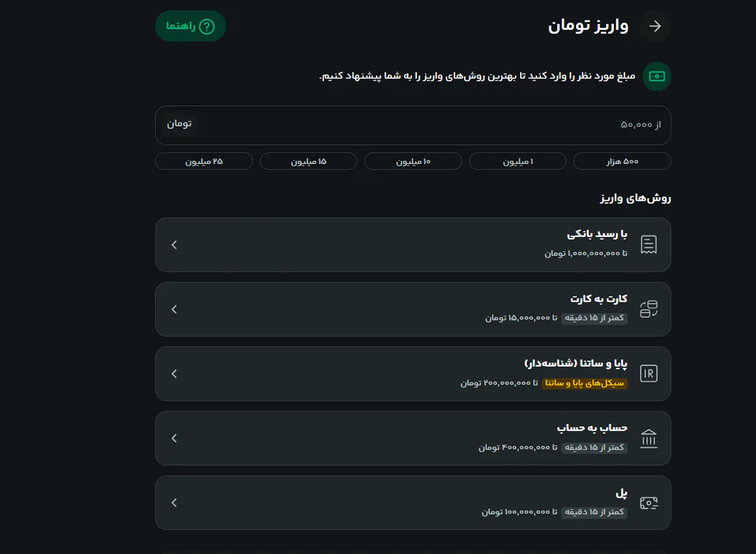
Task: Click the کارت به کارت title text
Action: [598, 299]
